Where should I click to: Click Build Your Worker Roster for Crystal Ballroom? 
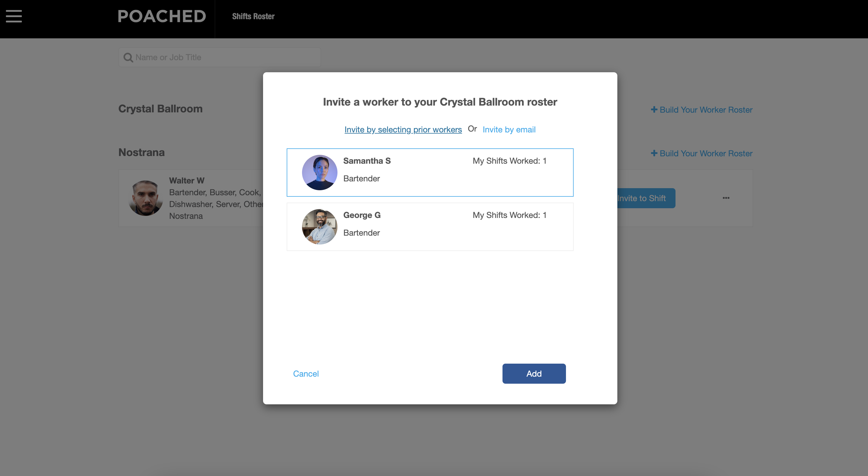(706, 110)
